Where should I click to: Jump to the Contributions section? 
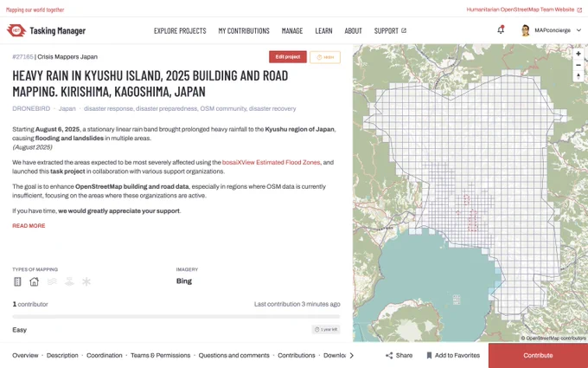[x=297, y=355]
